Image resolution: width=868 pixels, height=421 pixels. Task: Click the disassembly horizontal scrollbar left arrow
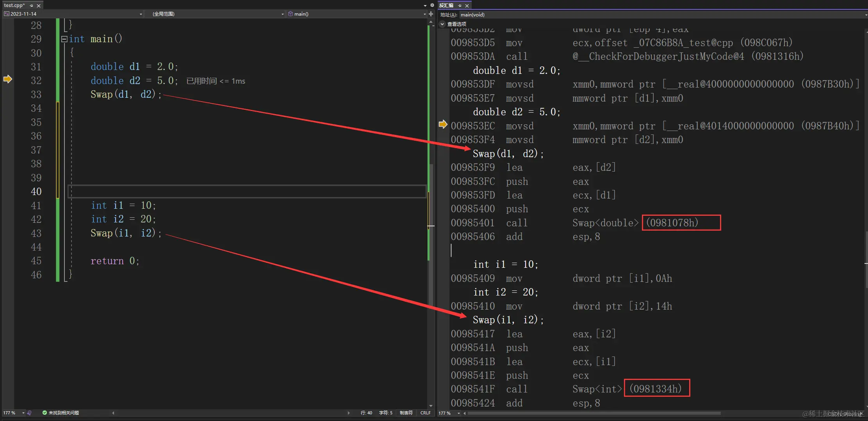465,413
